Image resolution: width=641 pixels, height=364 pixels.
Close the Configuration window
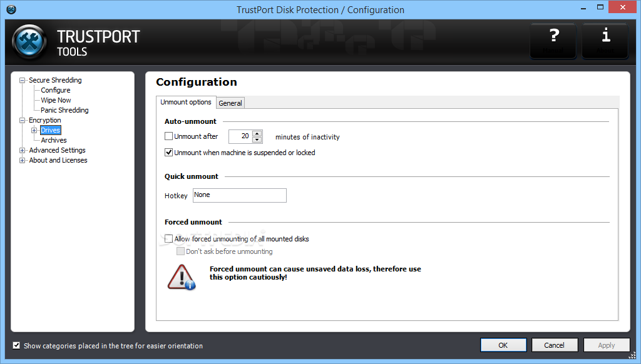tap(623, 8)
